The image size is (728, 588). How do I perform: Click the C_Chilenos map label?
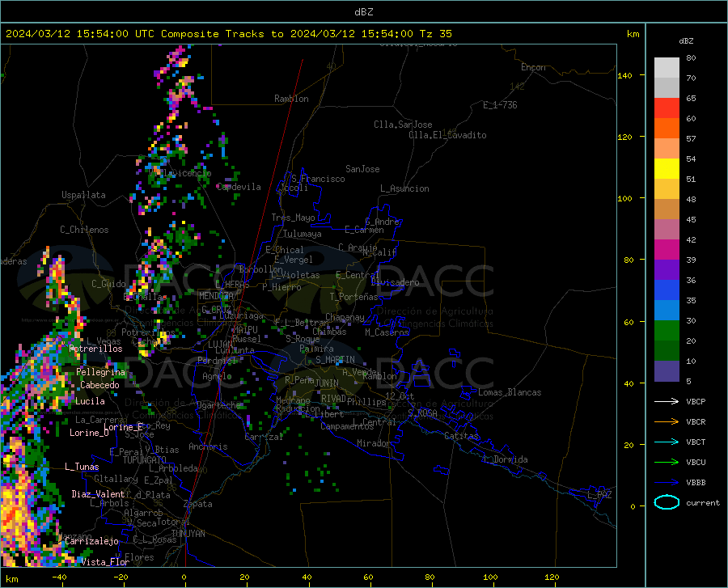(84, 229)
